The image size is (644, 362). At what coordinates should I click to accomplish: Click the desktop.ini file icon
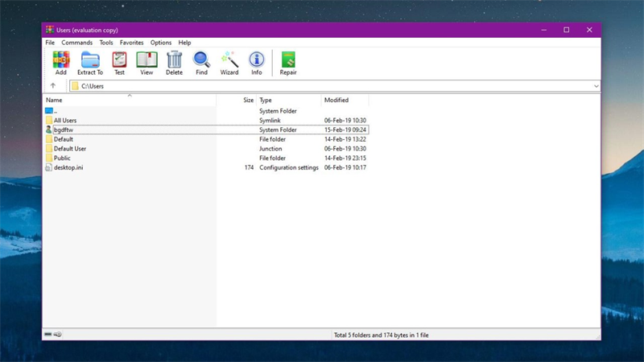[x=49, y=167]
